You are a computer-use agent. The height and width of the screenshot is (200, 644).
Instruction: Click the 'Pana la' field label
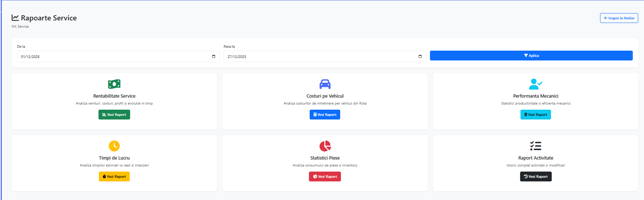[229, 47]
